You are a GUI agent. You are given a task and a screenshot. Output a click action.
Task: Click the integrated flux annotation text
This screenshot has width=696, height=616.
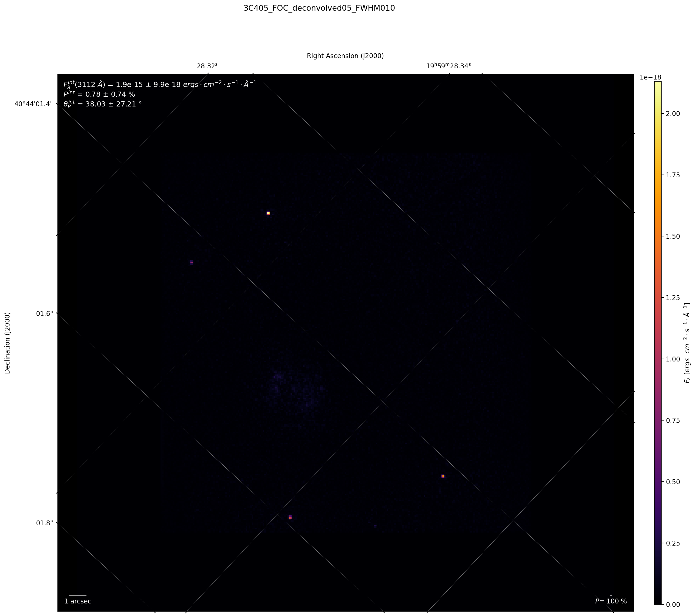[160, 84]
